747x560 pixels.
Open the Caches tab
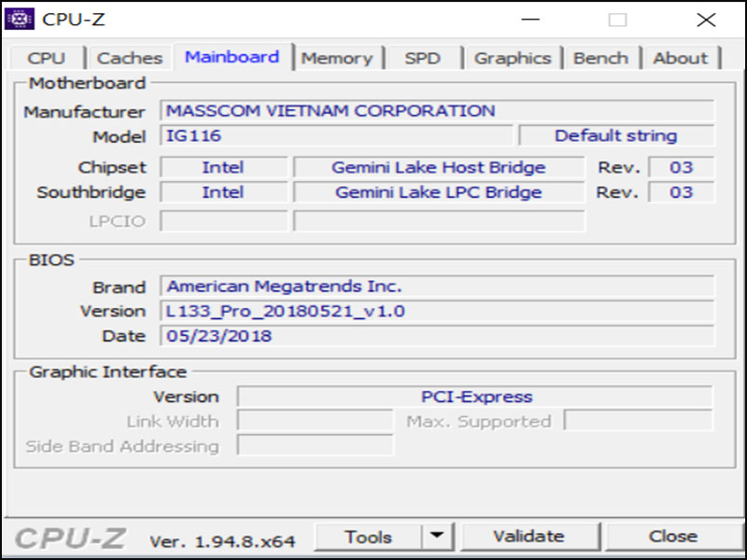130,58
